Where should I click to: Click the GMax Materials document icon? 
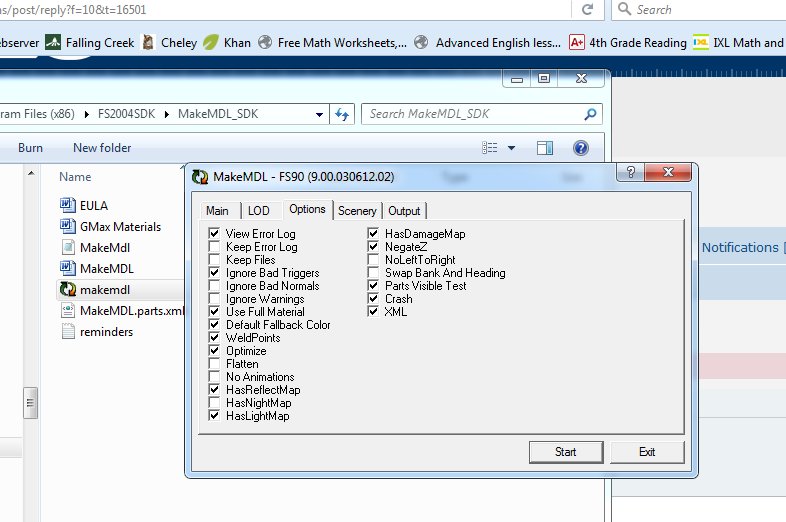click(68, 226)
